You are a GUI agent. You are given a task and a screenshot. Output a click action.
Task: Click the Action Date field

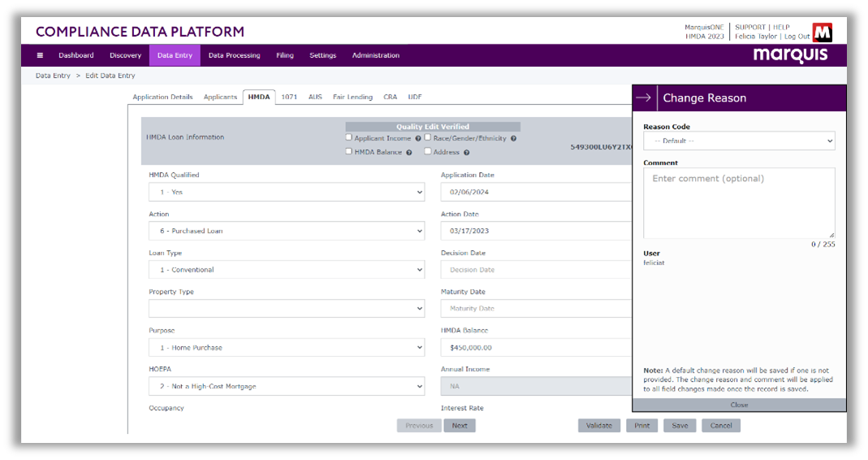click(536, 231)
